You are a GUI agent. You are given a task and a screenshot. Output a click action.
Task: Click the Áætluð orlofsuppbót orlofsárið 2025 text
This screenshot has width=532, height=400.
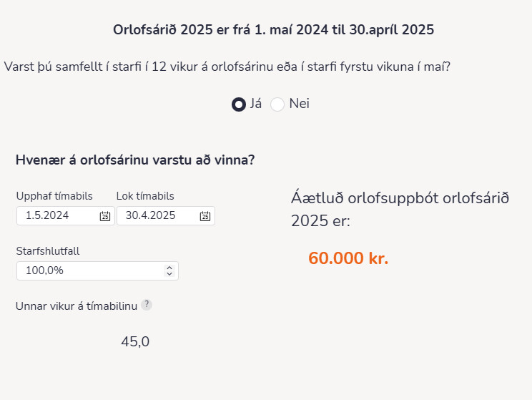coord(400,209)
